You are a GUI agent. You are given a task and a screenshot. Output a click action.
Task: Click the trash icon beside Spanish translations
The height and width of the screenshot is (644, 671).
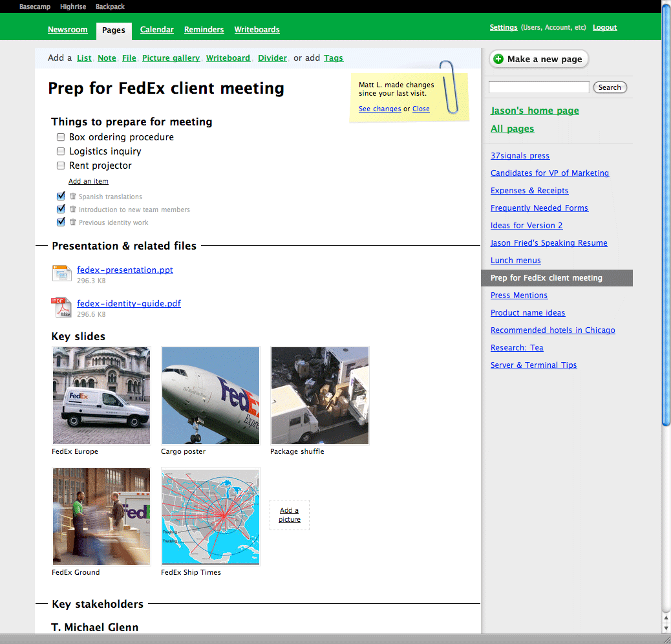click(x=73, y=197)
